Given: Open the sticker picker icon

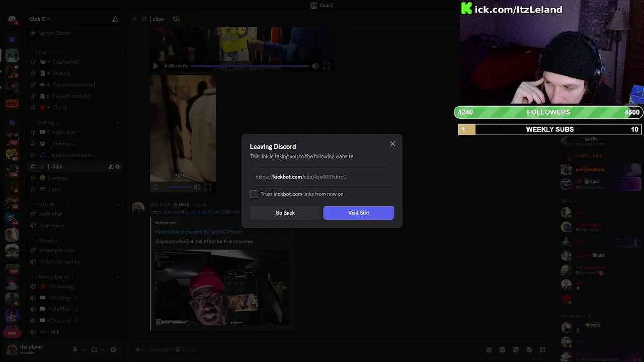Looking at the screenshot, I should pyautogui.click(x=516, y=350).
